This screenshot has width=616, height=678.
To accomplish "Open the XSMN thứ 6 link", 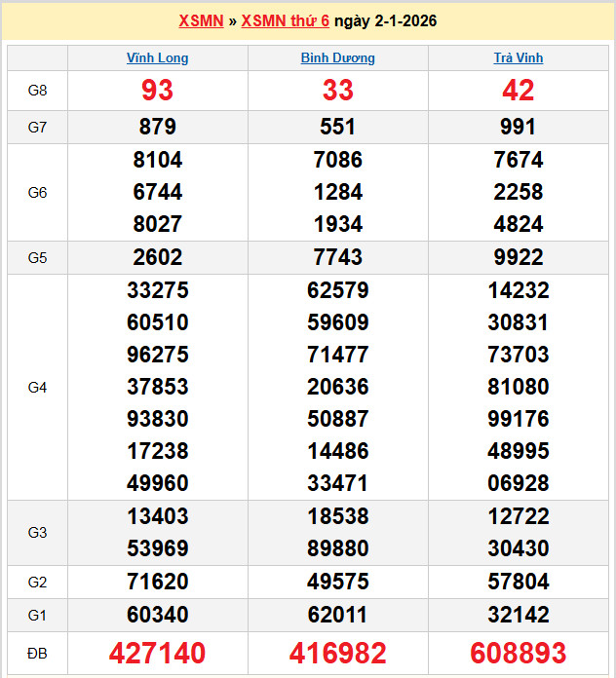I will (x=285, y=21).
